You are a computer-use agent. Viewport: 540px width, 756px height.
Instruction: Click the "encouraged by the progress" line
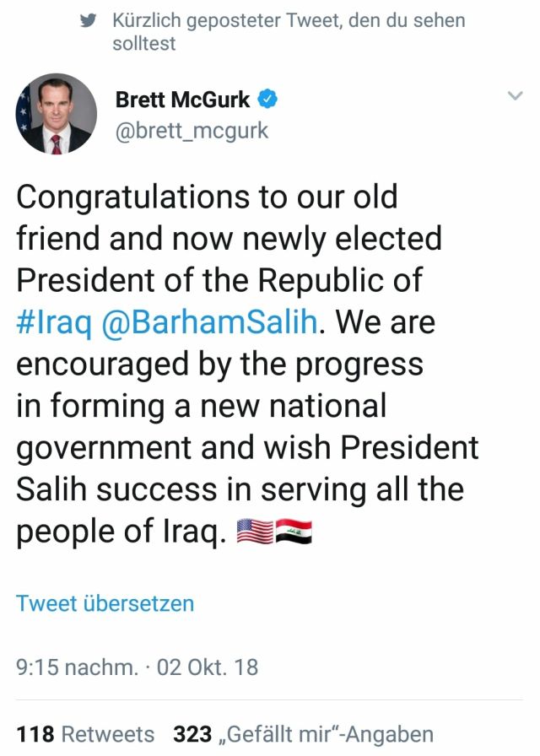(x=219, y=364)
